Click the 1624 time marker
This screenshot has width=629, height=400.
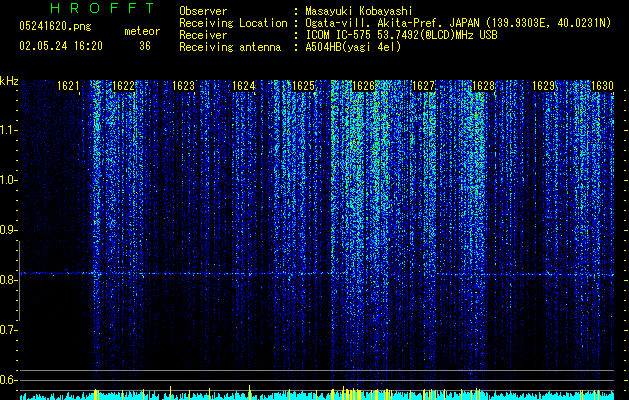(x=243, y=86)
